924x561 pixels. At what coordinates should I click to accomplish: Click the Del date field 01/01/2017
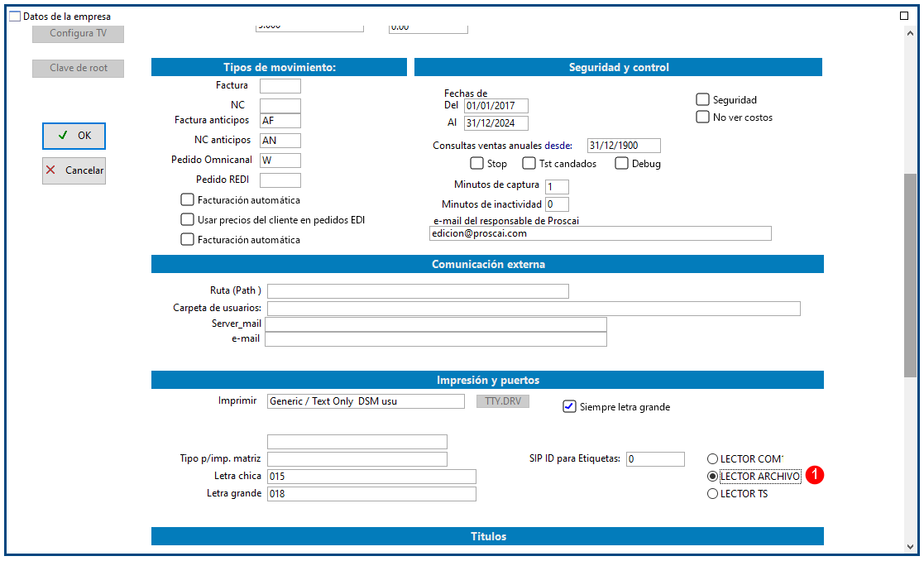coord(496,106)
